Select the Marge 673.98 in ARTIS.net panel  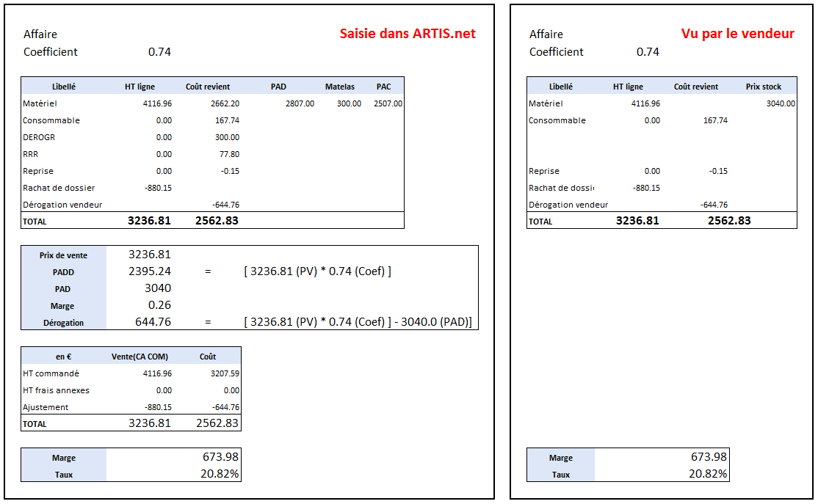tap(220, 457)
